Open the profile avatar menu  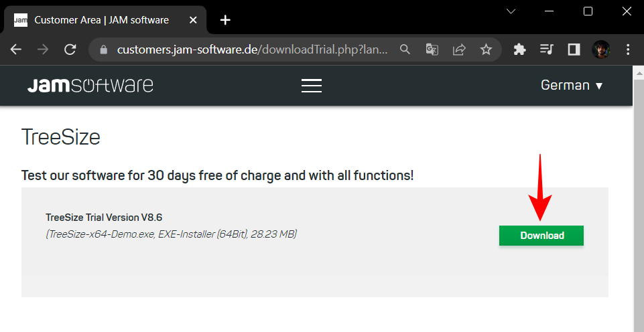pyautogui.click(x=600, y=50)
